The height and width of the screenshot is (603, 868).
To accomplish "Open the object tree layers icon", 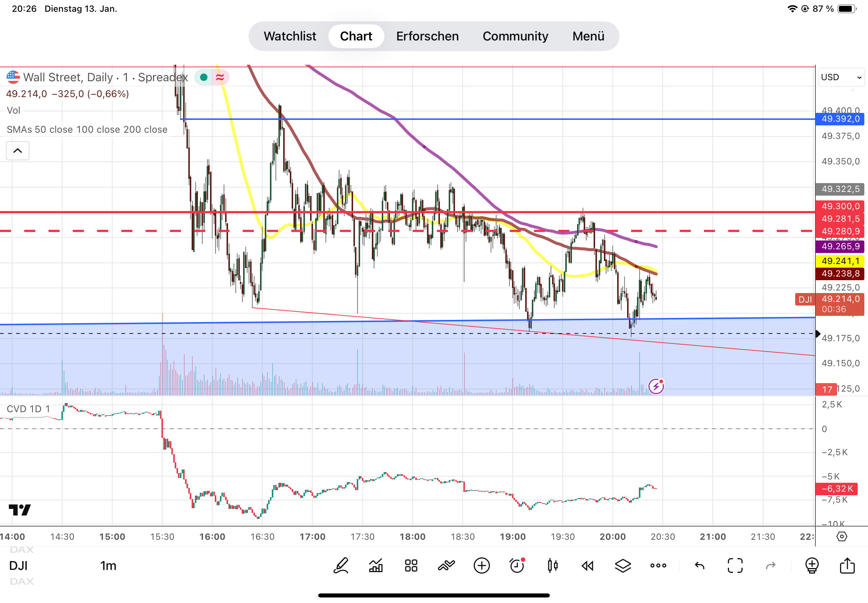I will 622,565.
